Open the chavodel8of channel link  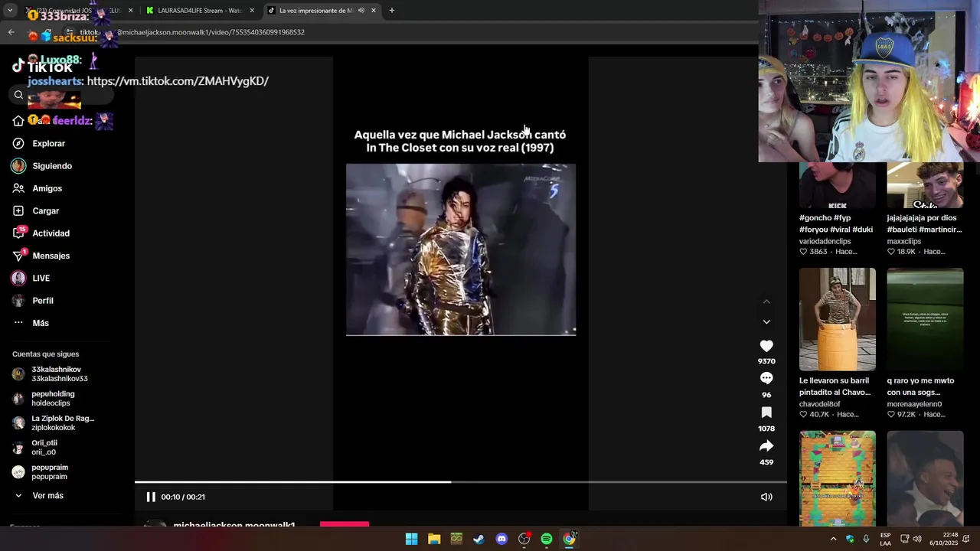pos(820,404)
